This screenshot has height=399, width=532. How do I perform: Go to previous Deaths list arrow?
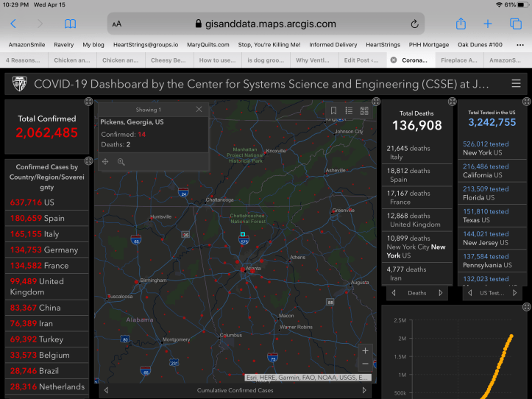[394, 293]
